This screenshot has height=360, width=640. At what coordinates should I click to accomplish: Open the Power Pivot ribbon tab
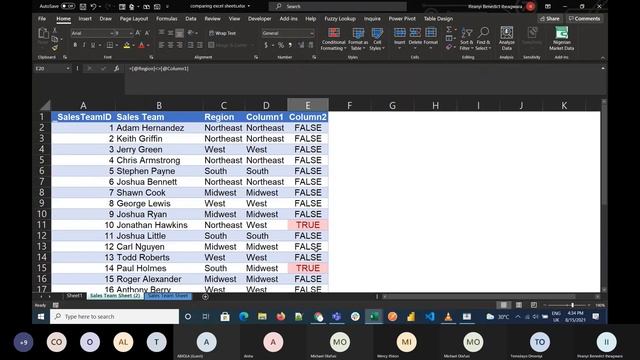click(402, 19)
